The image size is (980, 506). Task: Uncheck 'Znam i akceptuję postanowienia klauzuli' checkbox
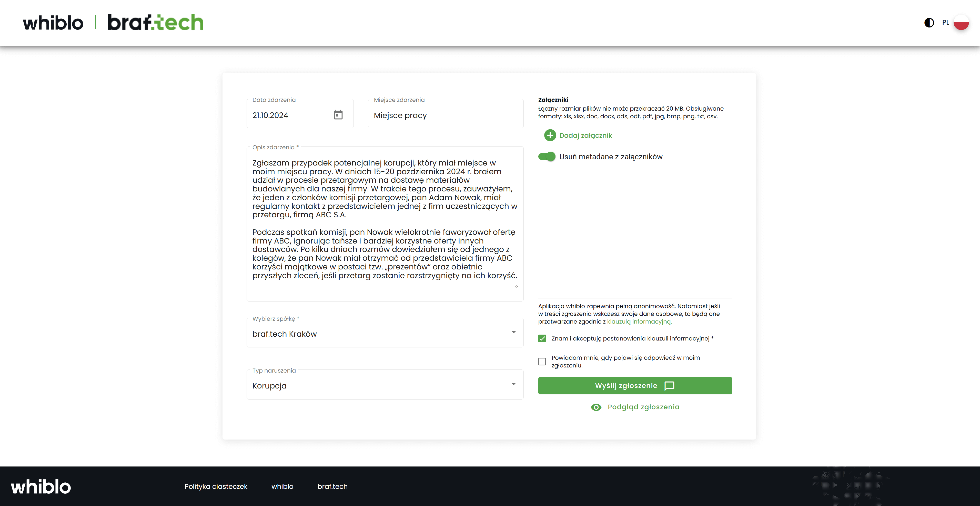click(x=542, y=338)
